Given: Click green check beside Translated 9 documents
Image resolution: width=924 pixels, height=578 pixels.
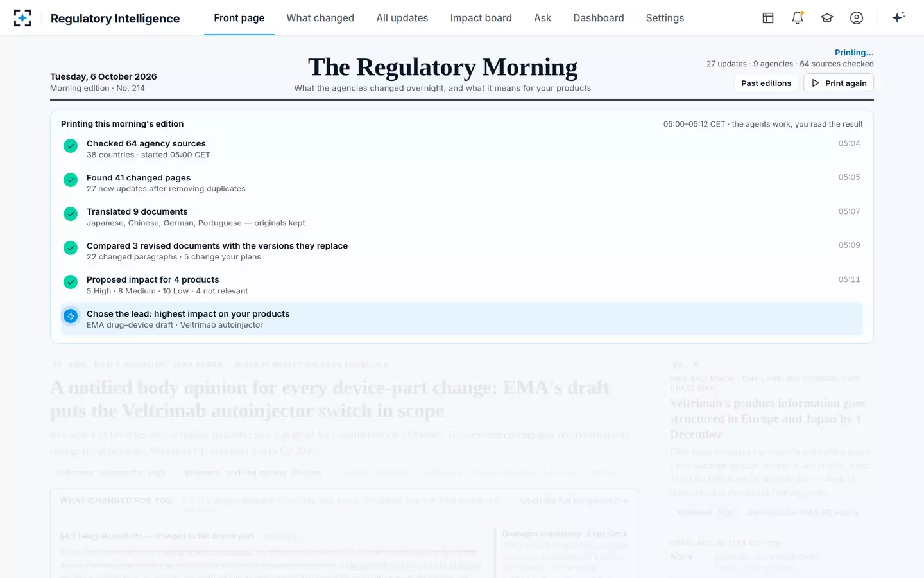Looking at the screenshot, I should (71, 214).
